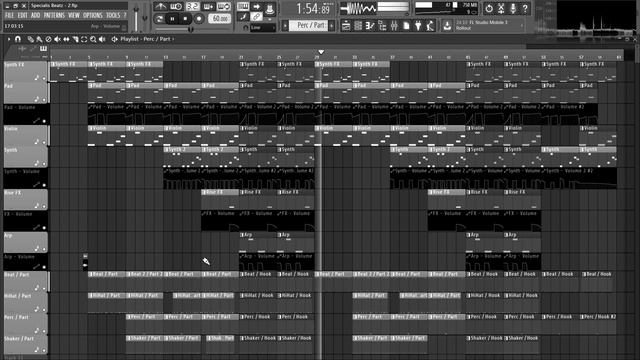Viewport: 640px width, 360px height.
Task: Click the undo history circular arrow icon
Action: 489,8
